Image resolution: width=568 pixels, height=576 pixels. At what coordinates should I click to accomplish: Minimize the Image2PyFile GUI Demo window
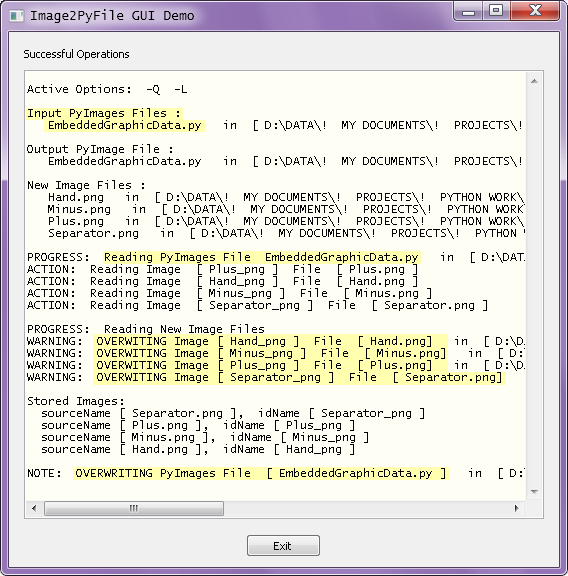(x=468, y=11)
